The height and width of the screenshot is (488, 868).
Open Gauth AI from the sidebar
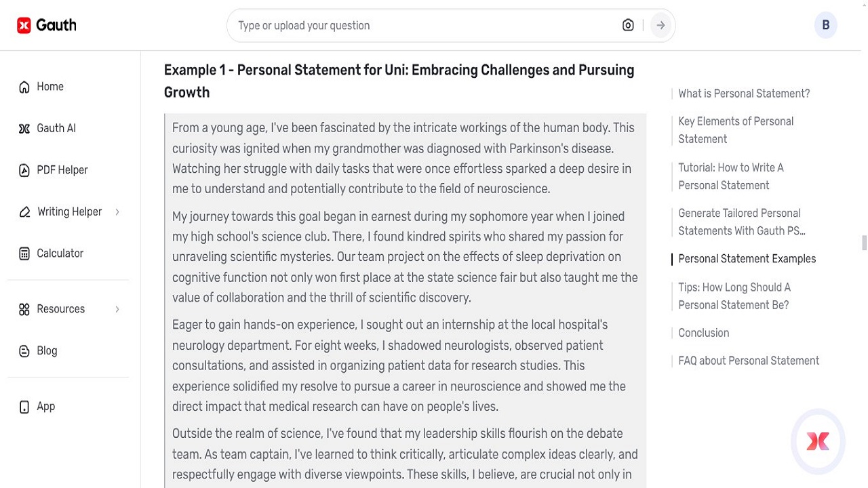56,128
